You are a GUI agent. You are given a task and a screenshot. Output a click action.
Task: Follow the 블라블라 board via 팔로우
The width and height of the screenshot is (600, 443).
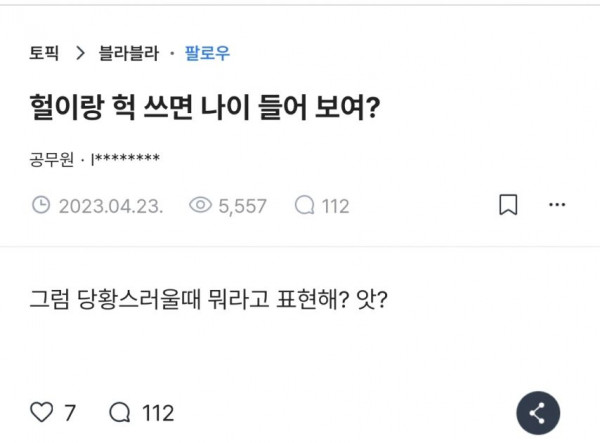coord(207,54)
